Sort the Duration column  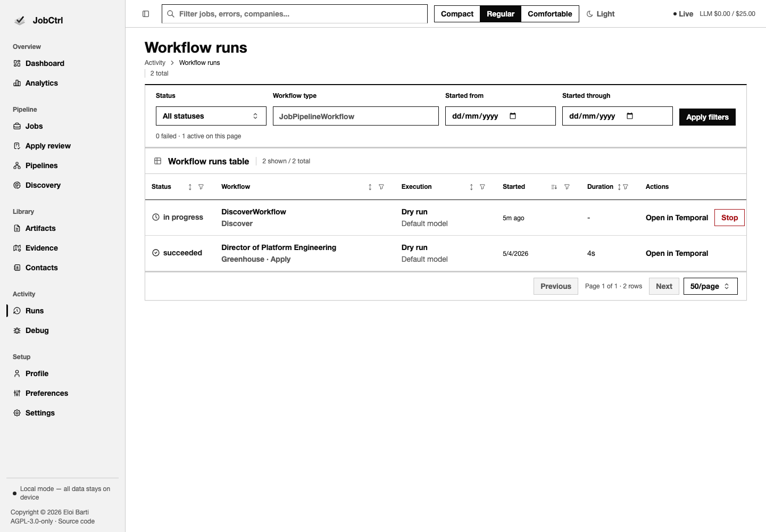(619, 187)
